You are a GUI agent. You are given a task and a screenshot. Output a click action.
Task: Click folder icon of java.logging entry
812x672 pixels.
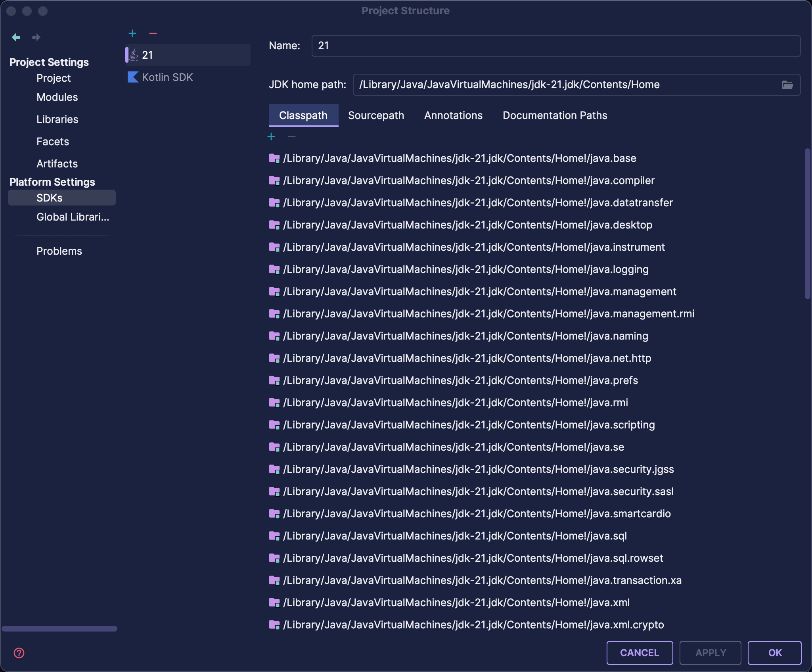coord(274,269)
